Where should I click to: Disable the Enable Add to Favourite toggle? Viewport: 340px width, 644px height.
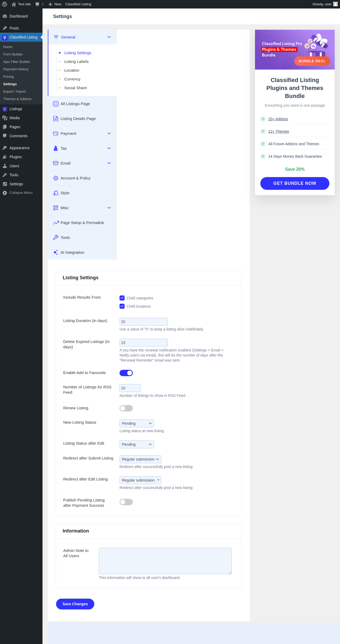click(126, 373)
